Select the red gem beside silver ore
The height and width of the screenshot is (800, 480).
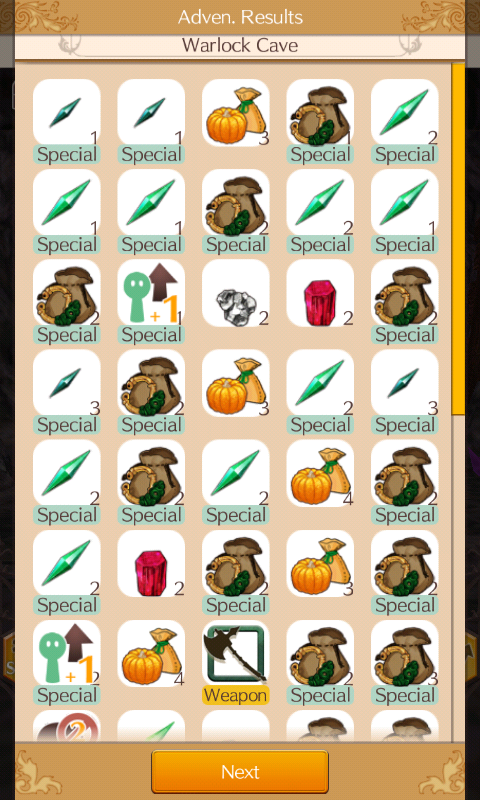[320, 293]
